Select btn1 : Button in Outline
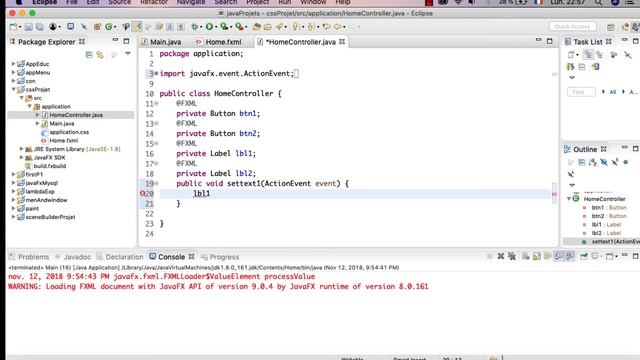The height and width of the screenshot is (360, 640). 609,208
